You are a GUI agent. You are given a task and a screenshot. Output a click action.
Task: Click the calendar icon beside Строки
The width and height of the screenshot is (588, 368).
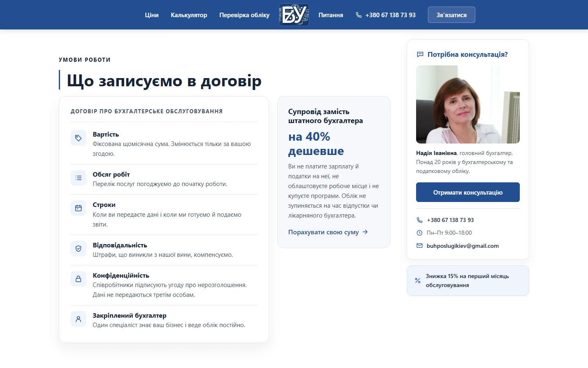(x=78, y=208)
